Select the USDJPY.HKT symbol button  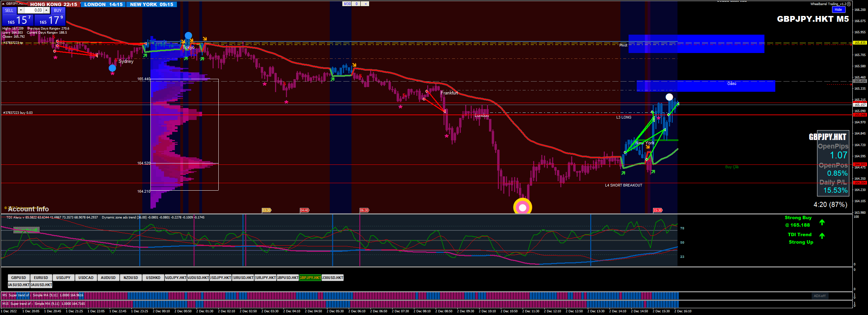(x=220, y=278)
